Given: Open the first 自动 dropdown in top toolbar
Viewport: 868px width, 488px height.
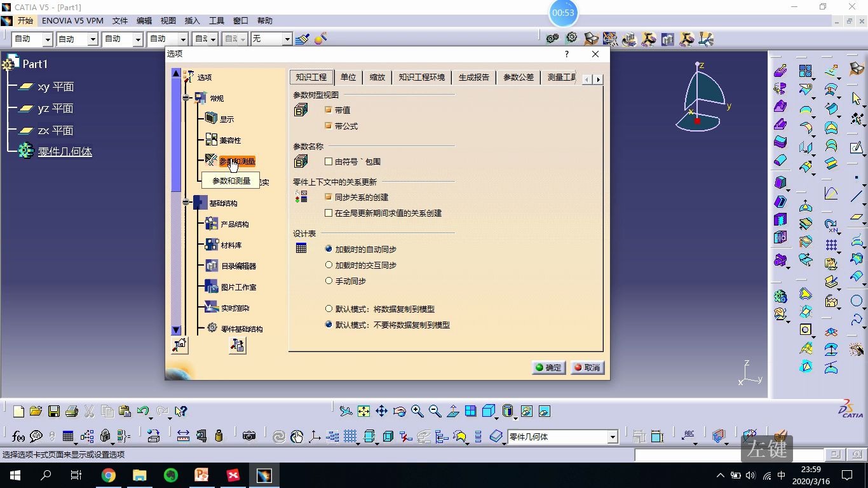Looking at the screenshot, I should click(48, 39).
